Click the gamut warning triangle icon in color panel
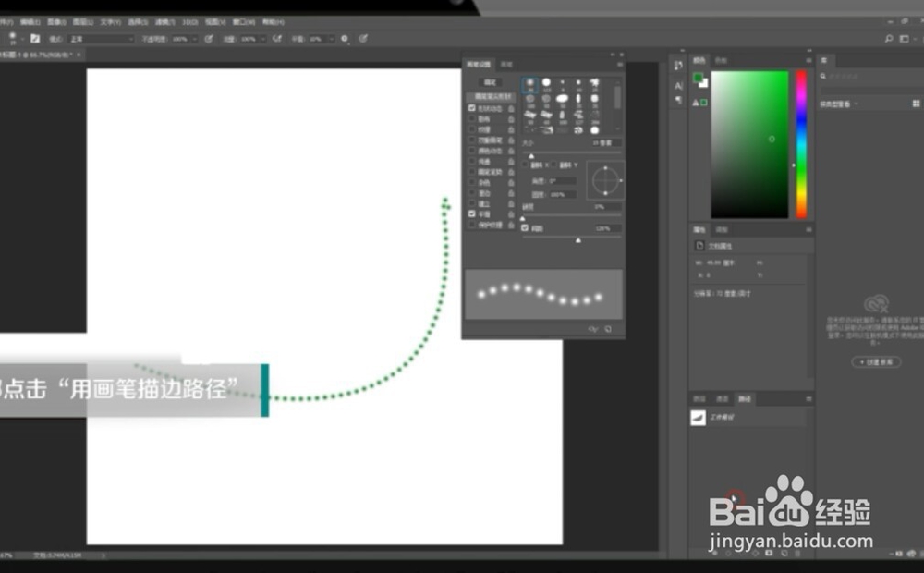Viewport: 924px width, 573px height. [x=696, y=103]
